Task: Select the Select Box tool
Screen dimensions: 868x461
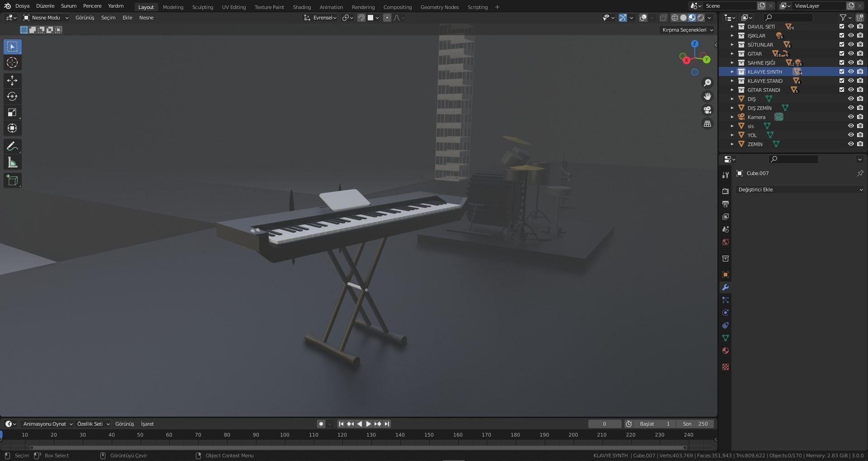Action: [12, 47]
